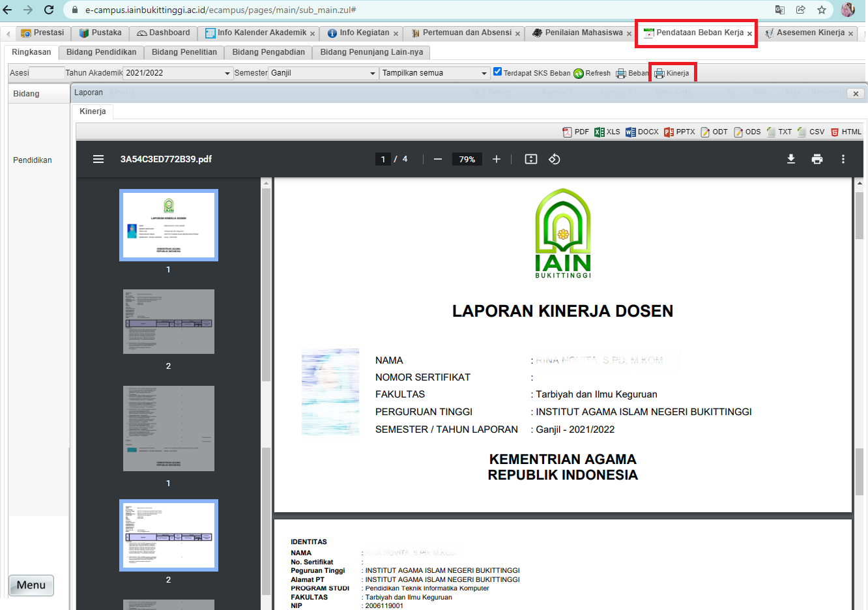Bookmark this page with star icon
The width and height of the screenshot is (868, 610).
pos(821,10)
